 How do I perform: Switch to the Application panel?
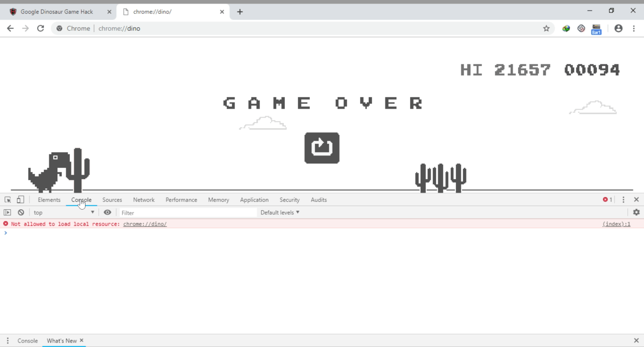[254, 200]
